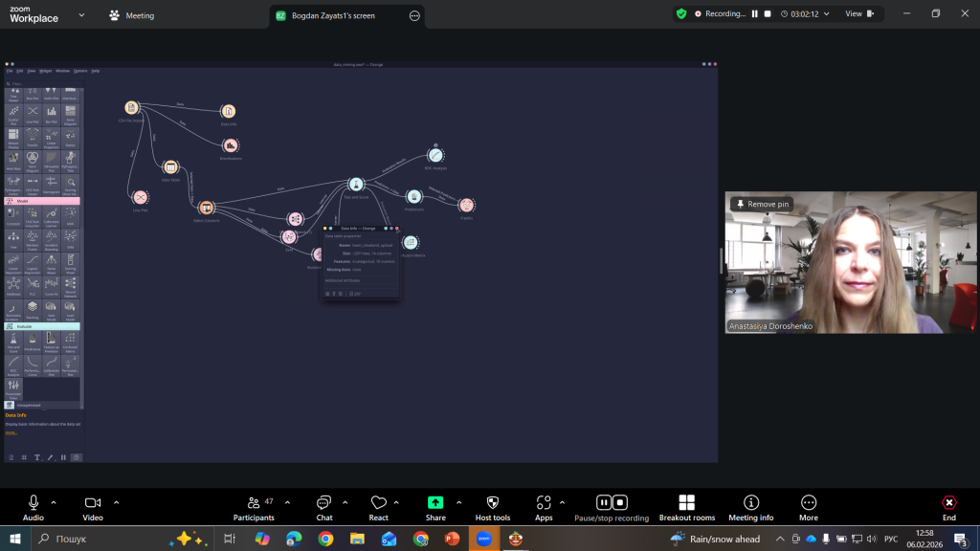The image size is (980, 551).
Task: Switch to the Meeting tab
Action: [132, 15]
